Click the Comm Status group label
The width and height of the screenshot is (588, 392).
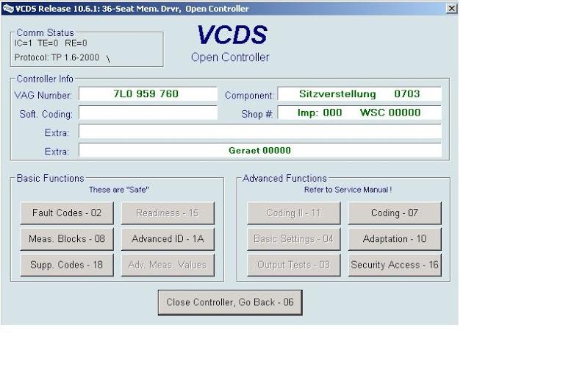[45, 32]
